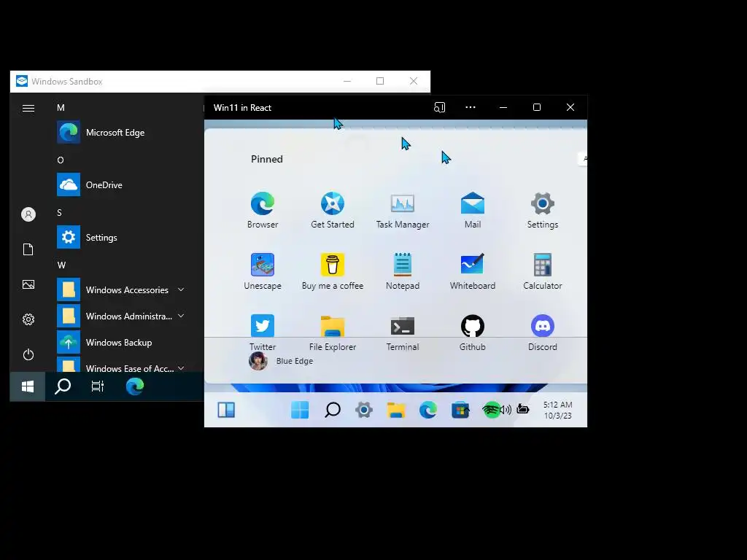Expand the Windows Accessories folder
This screenshot has height=560, width=747.
click(x=120, y=290)
